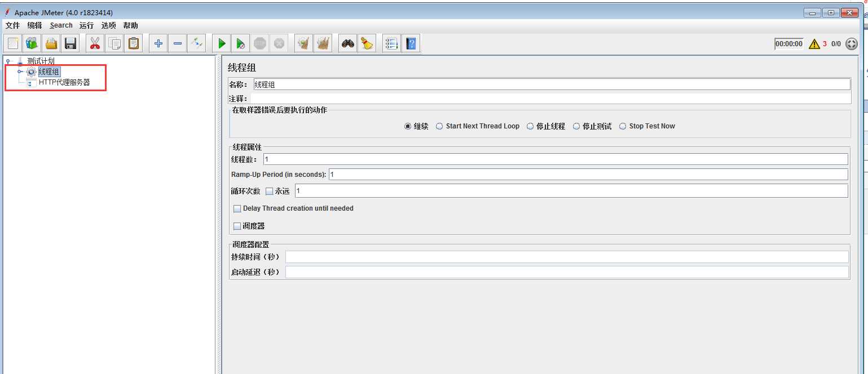Start the test with green play icon
868x374 pixels.
click(222, 43)
